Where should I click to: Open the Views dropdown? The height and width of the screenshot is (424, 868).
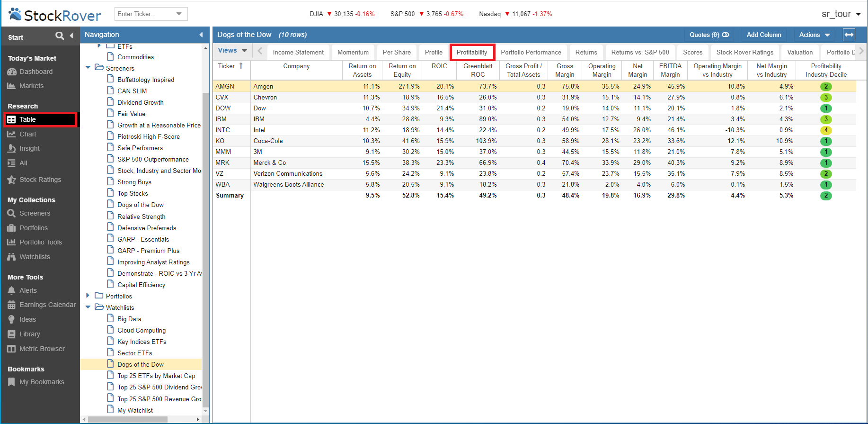[232, 50]
